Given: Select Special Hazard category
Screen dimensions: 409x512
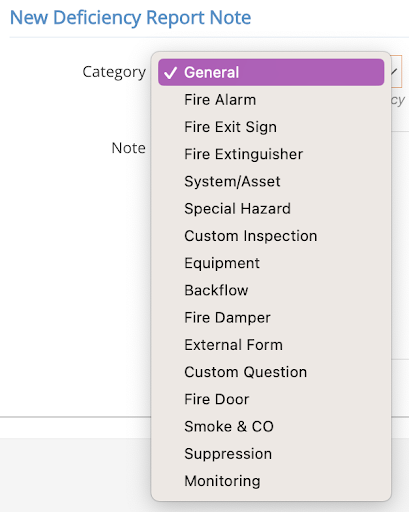Looking at the screenshot, I should 271,209.
